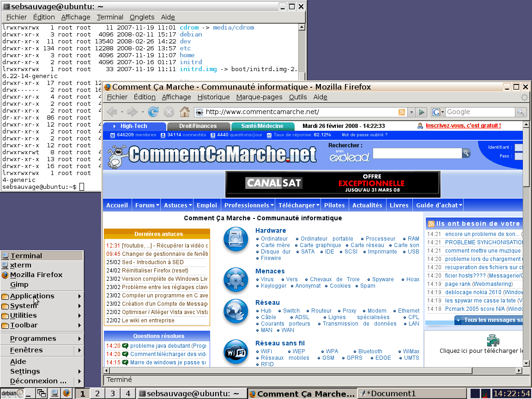Click the orange RSS feed icon in the address bar
Image resolution: width=532 pixels, height=399 pixels.
pyautogui.click(x=402, y=112)
